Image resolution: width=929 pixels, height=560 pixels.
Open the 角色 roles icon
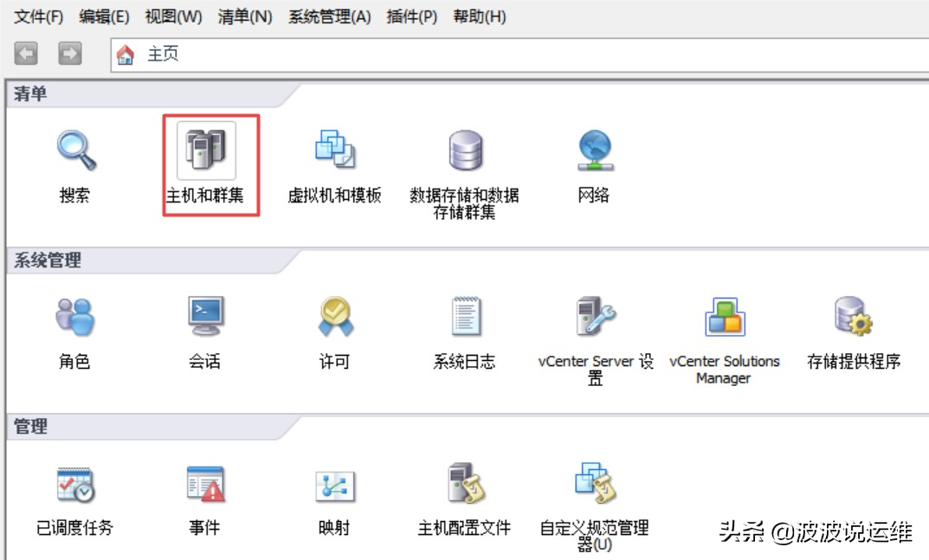75,317
